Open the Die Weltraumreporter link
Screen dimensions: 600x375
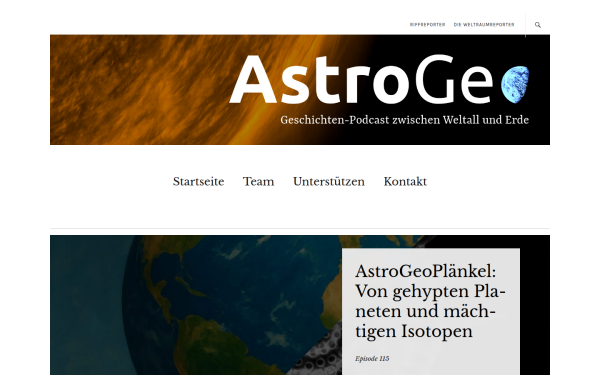click(x=484, y=25)
